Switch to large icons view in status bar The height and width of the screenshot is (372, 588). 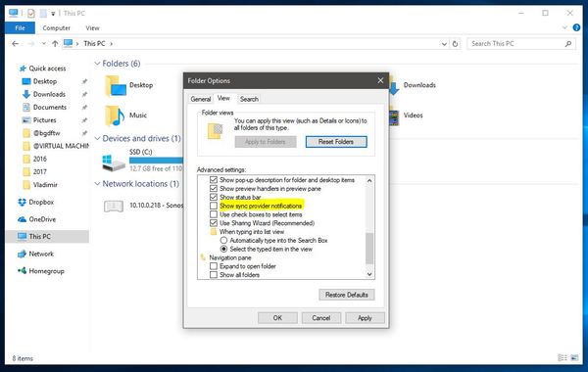(574, 357)
